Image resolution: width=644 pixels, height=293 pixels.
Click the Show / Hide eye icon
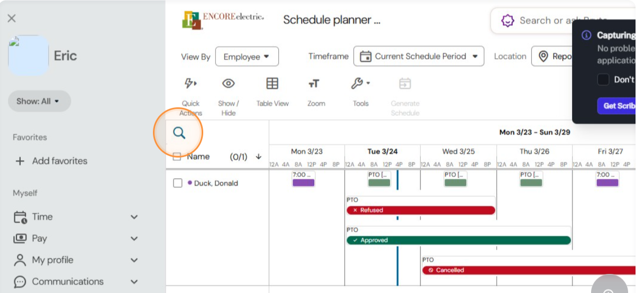(x=228, y=84)
